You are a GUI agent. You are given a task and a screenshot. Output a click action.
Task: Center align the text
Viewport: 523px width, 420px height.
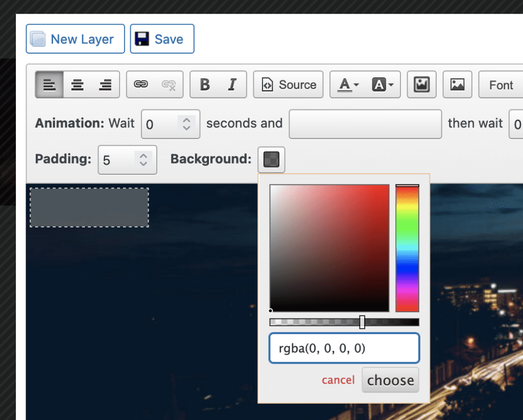(x=78, y=84)
